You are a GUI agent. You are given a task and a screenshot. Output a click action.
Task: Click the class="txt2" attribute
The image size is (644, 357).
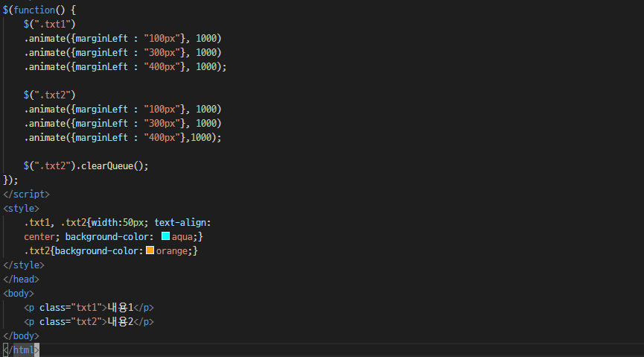[71, 322]
